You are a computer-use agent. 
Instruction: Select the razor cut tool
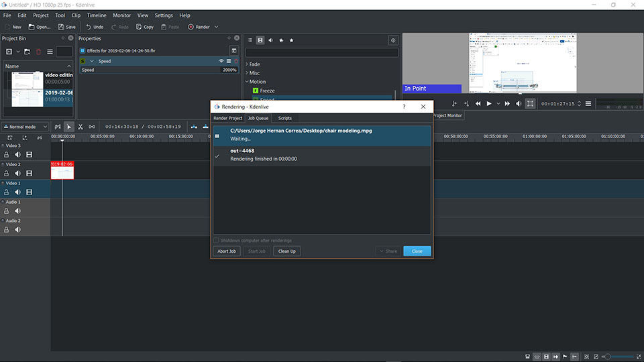coord(80,127)
